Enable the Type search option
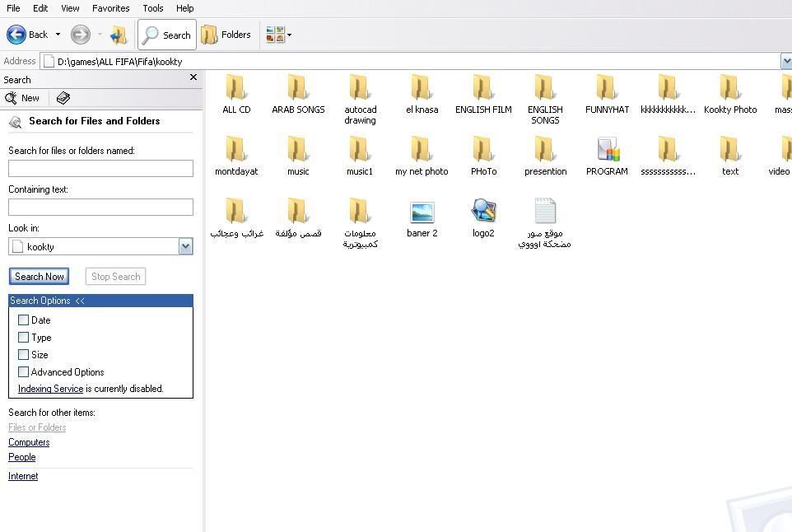The image size is (792, 532). (23, 337)
